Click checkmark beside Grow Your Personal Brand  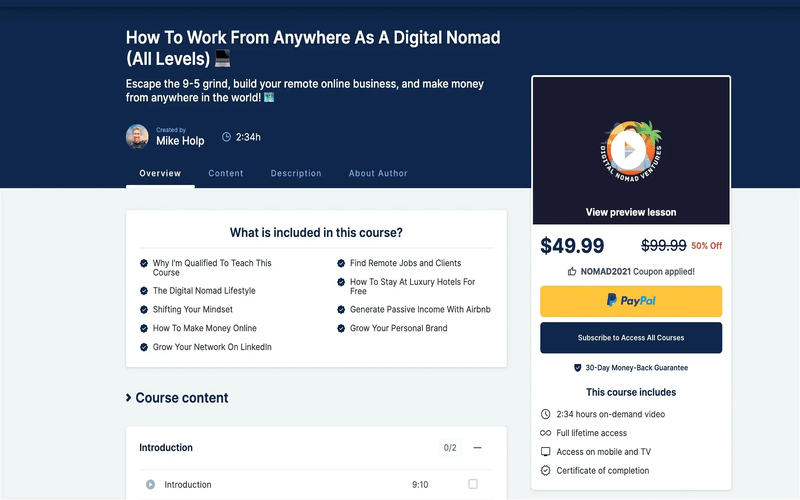point(341,328)
